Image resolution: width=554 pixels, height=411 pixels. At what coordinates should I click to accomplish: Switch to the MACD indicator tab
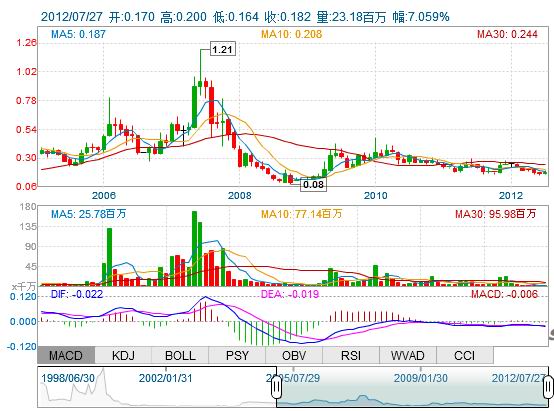pos(66,355)
